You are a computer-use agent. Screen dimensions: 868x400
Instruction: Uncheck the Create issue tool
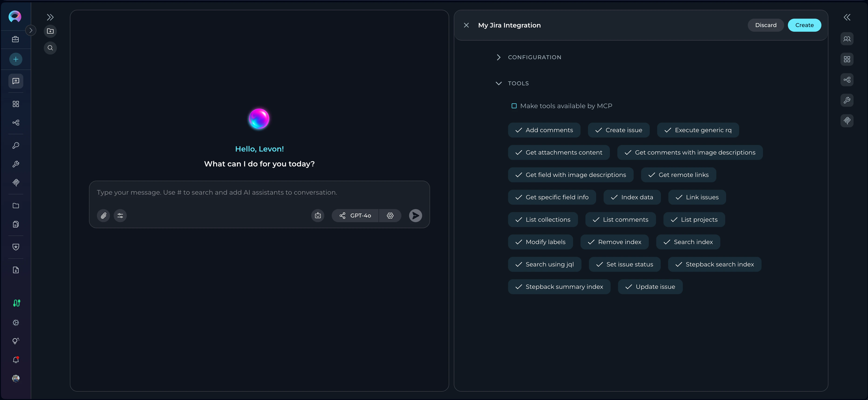[x=618, y=130]
